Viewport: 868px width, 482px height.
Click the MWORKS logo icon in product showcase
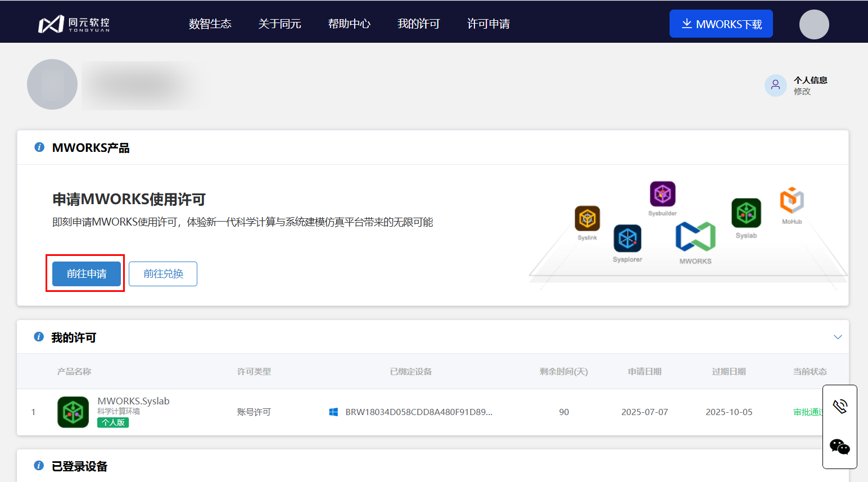tap(695, 237)
